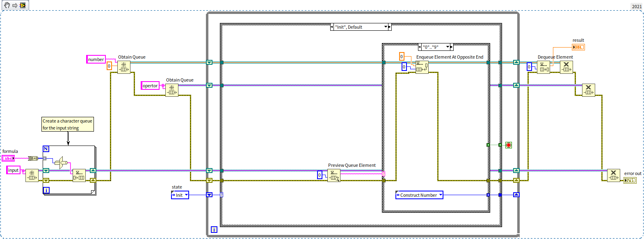644x239 pixels.
Task: Click the String To Byte Array node after formula
Action: click(x=33, y=158)
